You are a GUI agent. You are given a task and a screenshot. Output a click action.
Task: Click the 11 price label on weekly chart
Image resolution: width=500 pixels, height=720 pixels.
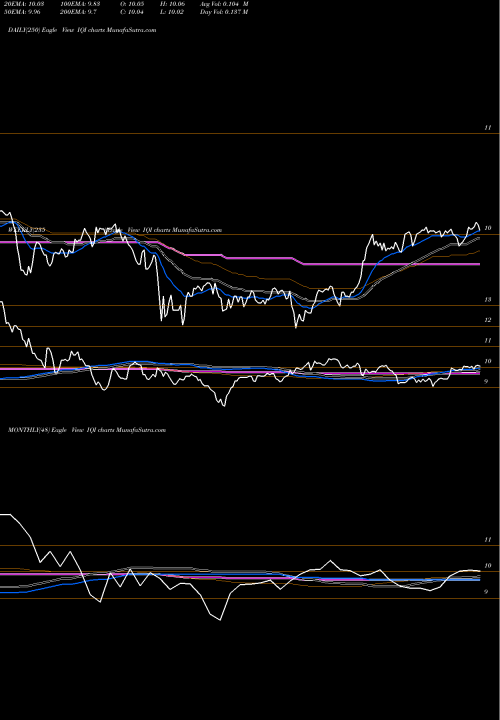pos(488,340)
